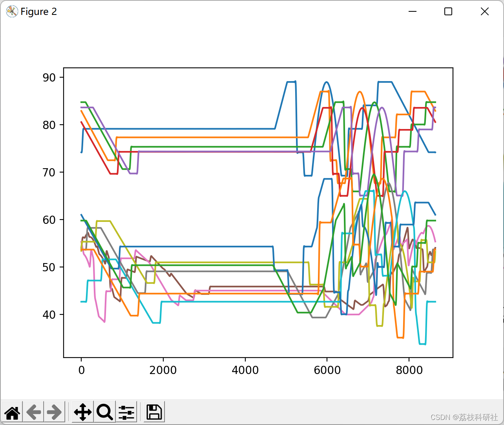504x425 pixels.
Task: Select the Zoom to rectangle magnifier
Action: tap(104, 412)
